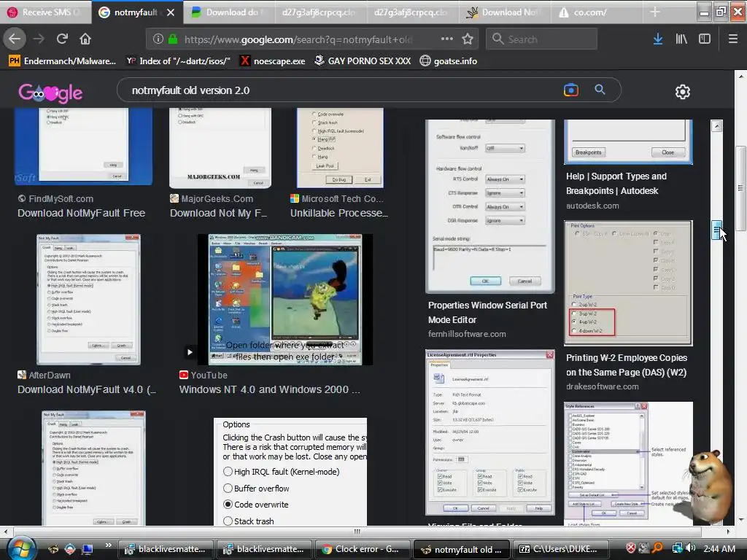Click the 2:44 AM taskbar clock

[719, 549]
